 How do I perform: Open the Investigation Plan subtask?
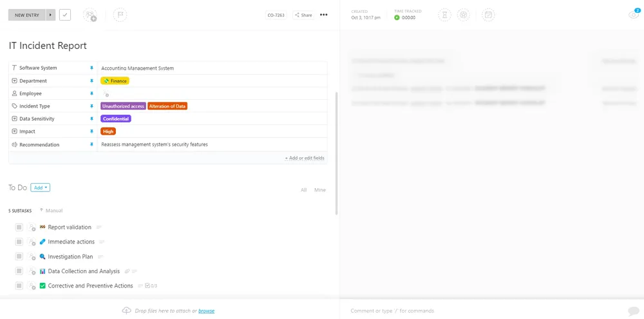[70, 256]
